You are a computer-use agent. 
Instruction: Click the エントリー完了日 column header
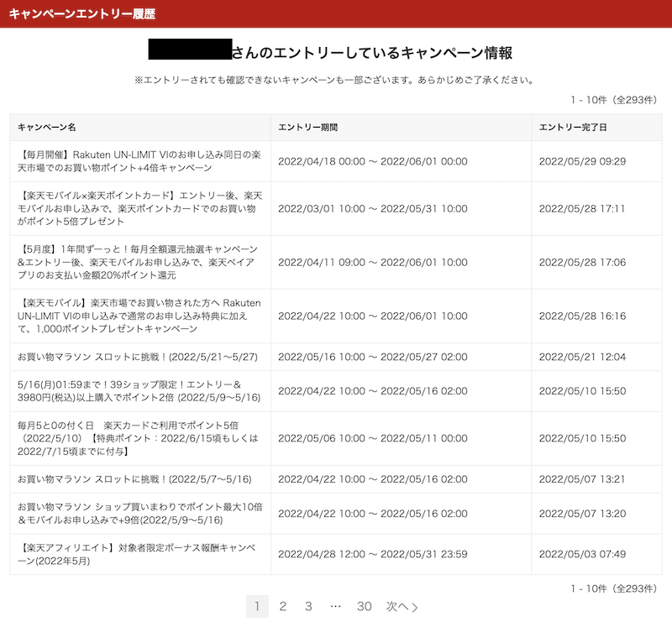573,127
